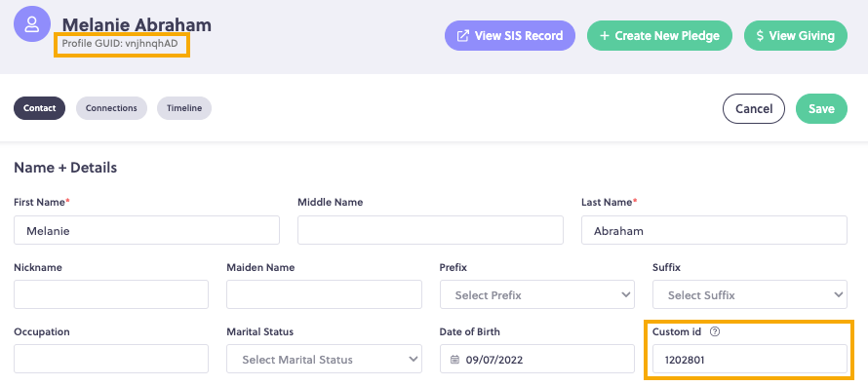Click the First Name field containing Melanie

pos(146,230)
